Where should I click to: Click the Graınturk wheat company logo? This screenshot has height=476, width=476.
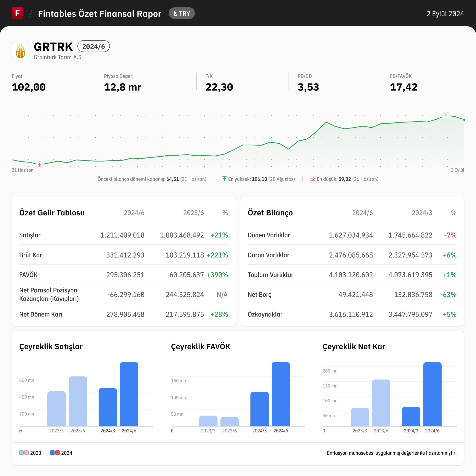20,51
